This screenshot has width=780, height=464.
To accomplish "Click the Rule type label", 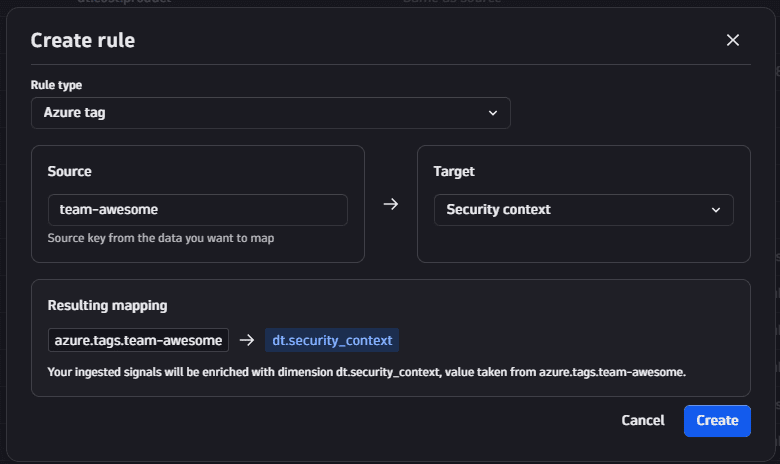I will tap(56, 85).
